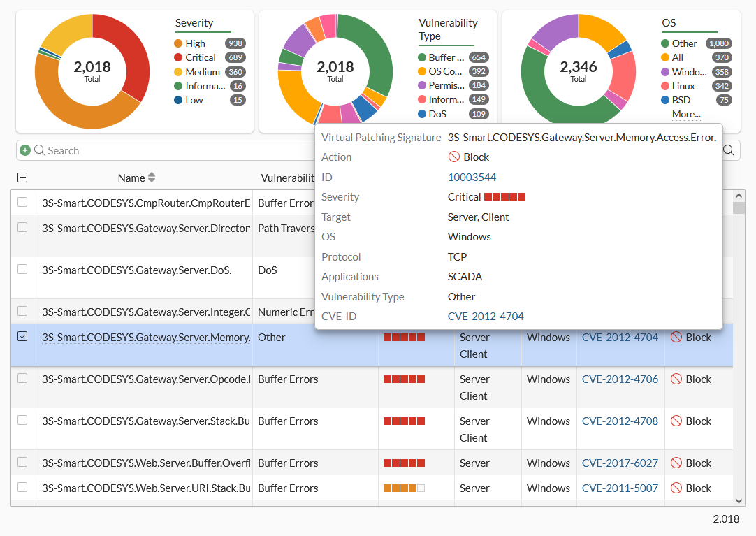Viewport: 756px width, 536px height.
Task: Click the green add filter icon in search bar
Action: tap(25, 150)
